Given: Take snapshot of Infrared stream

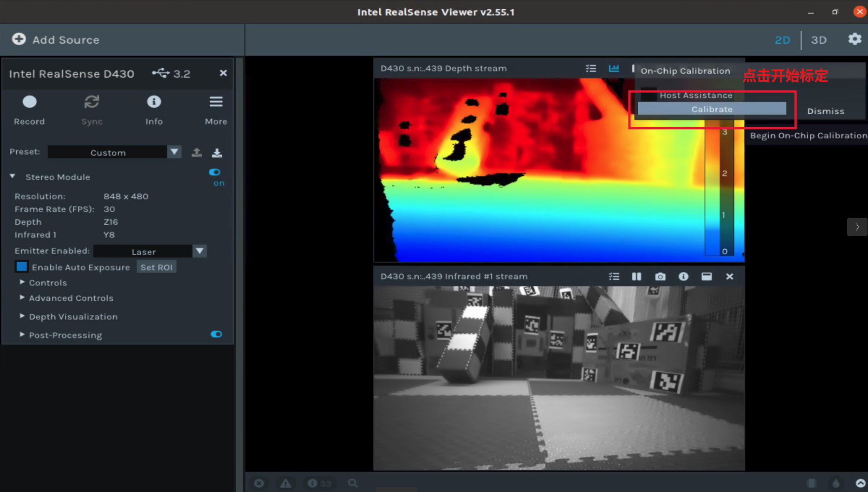Looking at the screenshot, I should tap(660, 277).
